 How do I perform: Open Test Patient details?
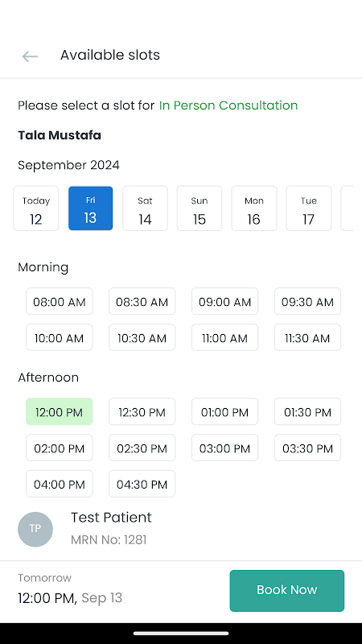(x=111, y=518)
